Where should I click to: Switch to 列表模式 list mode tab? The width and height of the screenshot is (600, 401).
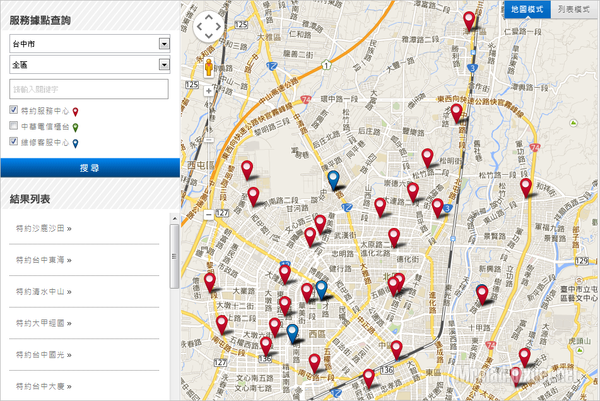[573, 8]
